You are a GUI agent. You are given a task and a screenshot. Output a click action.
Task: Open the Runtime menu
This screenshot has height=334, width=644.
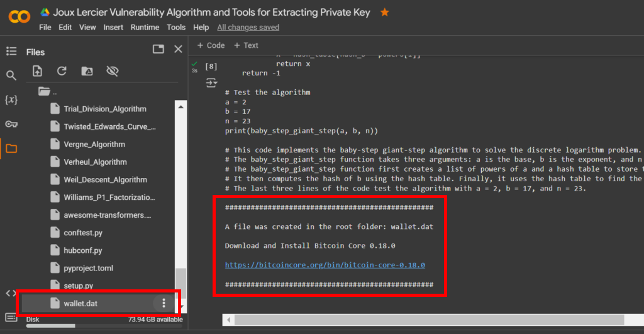click(145, 28)
